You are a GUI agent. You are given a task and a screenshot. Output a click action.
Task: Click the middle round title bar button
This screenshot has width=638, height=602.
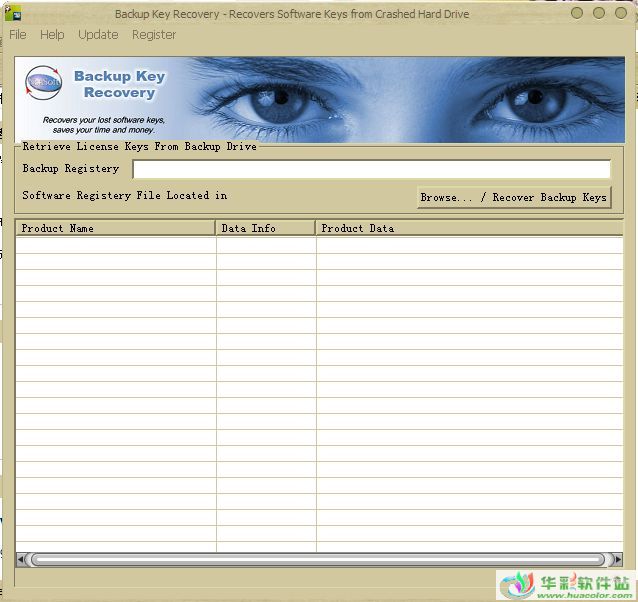(599, 14)
